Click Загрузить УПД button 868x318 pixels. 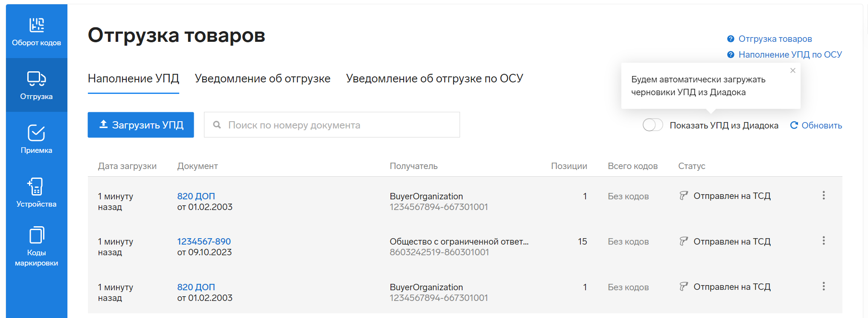(x=141, y=125)
